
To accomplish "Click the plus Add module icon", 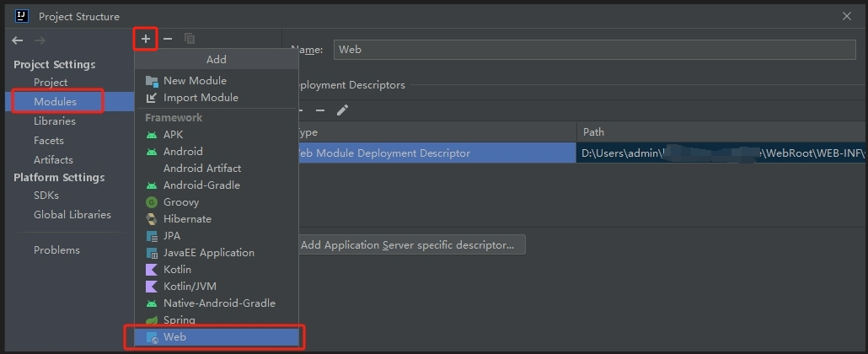I will pyautogui.click(x=145, y=39).
